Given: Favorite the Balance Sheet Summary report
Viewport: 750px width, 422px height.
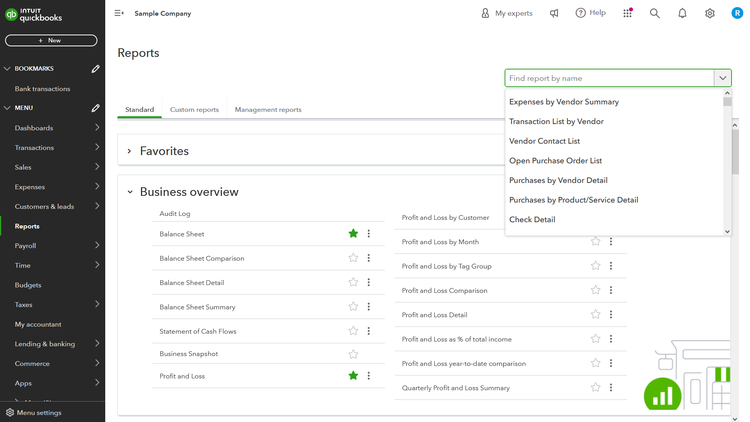Looking at the screenshot, I should point(353,307).
